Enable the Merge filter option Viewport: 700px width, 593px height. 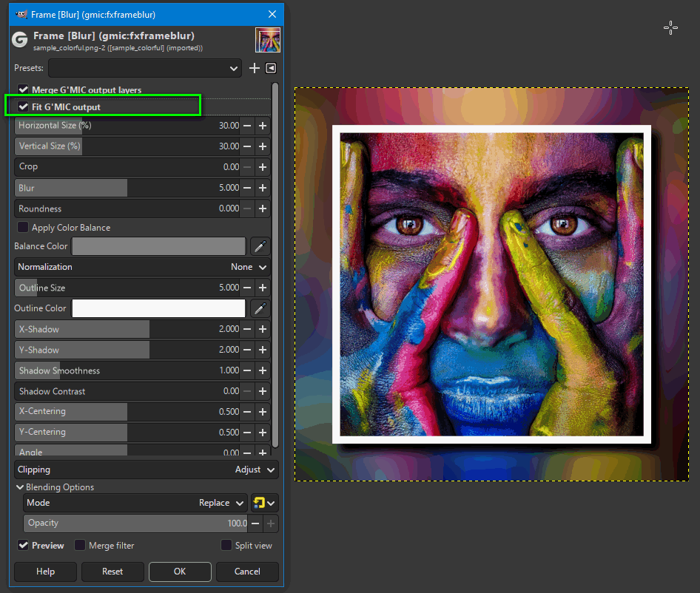80,545
